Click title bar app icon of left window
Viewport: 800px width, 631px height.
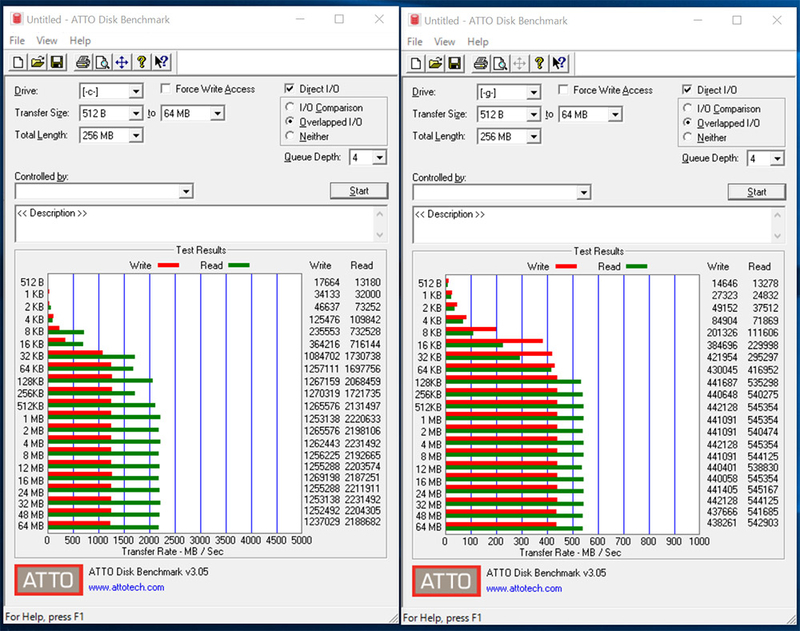(17, 19)
